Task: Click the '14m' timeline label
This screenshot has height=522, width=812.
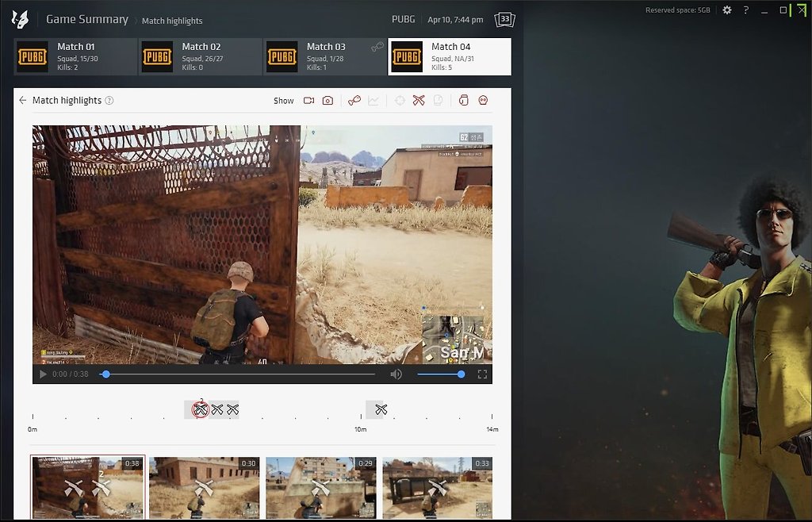Action: coord(492,429)
